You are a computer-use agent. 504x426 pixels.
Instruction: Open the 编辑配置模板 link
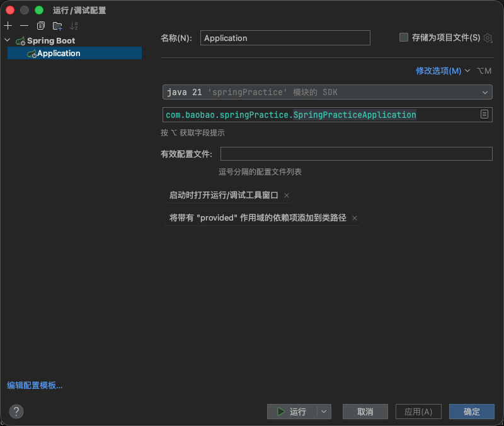tap(35, 385)
